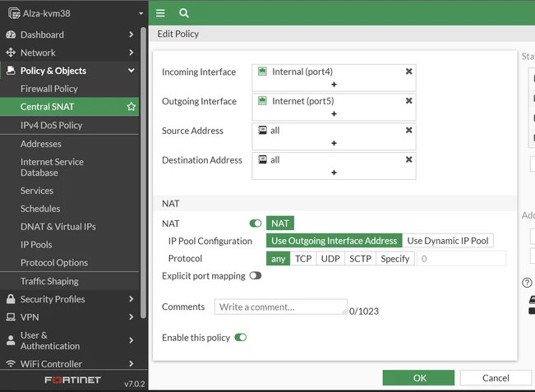The width and height of the screenshot is (535, 392).
Task: Click the Alza-kvm38 device icon
Action: point(14,13)
